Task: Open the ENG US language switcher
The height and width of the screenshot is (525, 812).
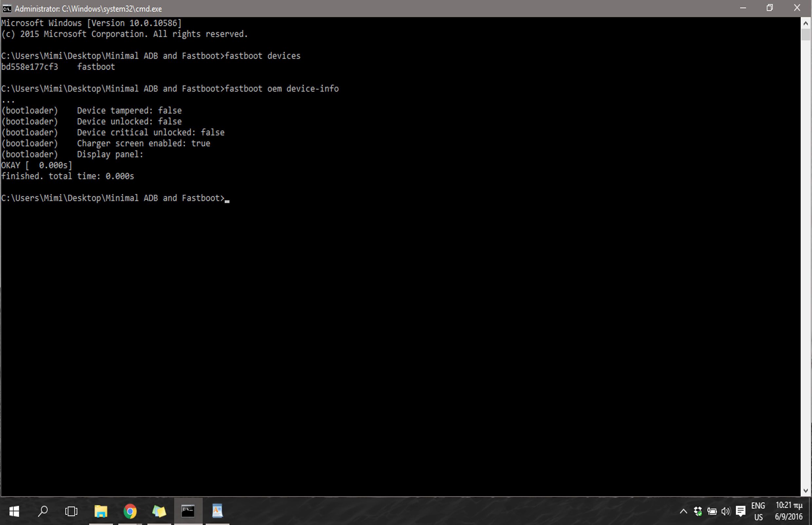Action: (x=758, y=511)
